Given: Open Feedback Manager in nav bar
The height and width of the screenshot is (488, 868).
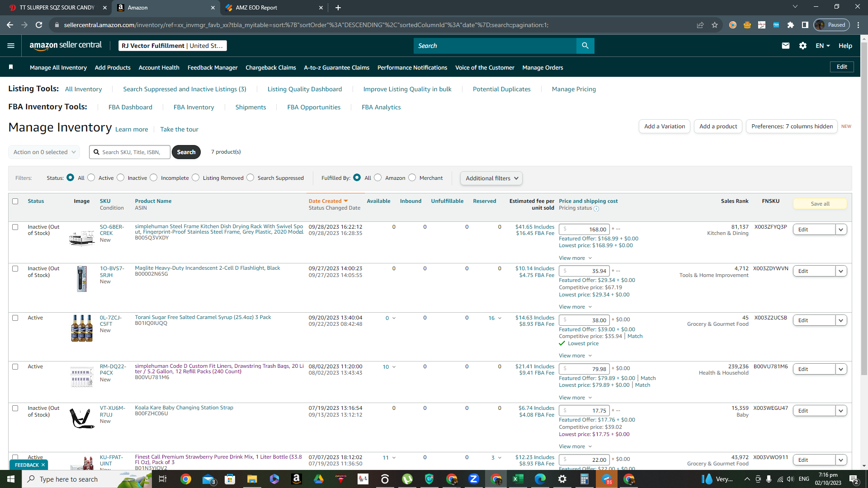Looking at the screenshot, I should (x=212, y=67).
